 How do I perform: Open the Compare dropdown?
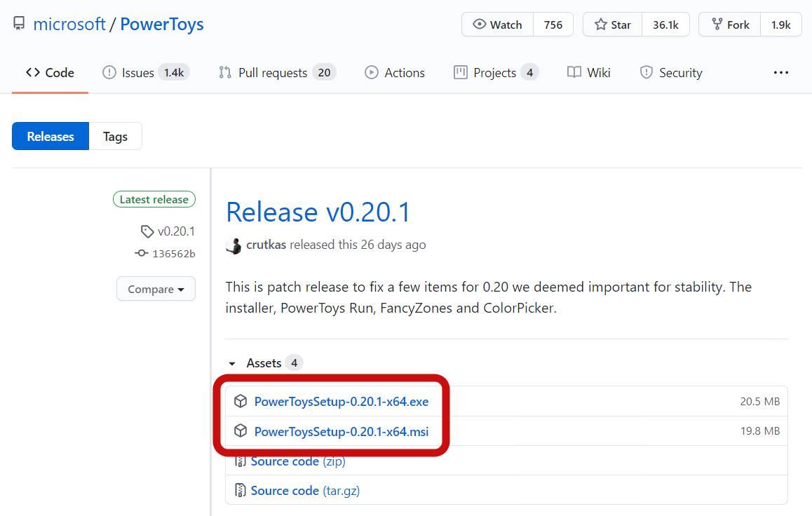pos(156,289)
